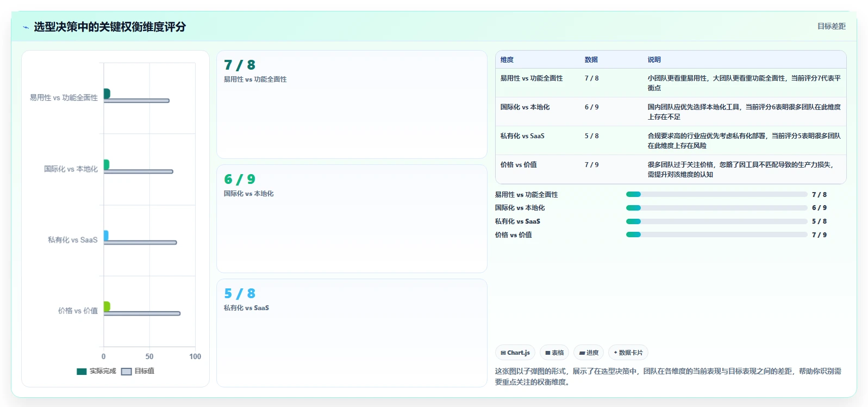Viewport: 868px width, 407px height.
Task: Click chart axis label 国际化 vs 本地化
Action: (x=71, y=169)
